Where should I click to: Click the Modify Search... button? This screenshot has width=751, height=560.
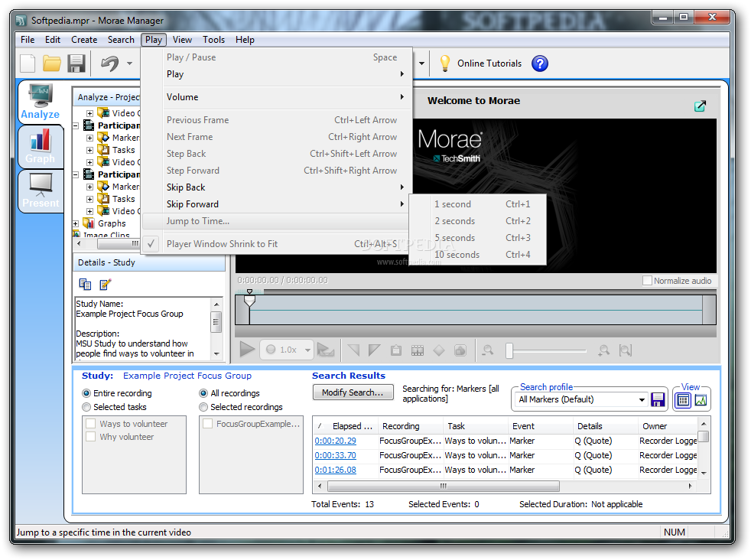click(x=353, y=392)
